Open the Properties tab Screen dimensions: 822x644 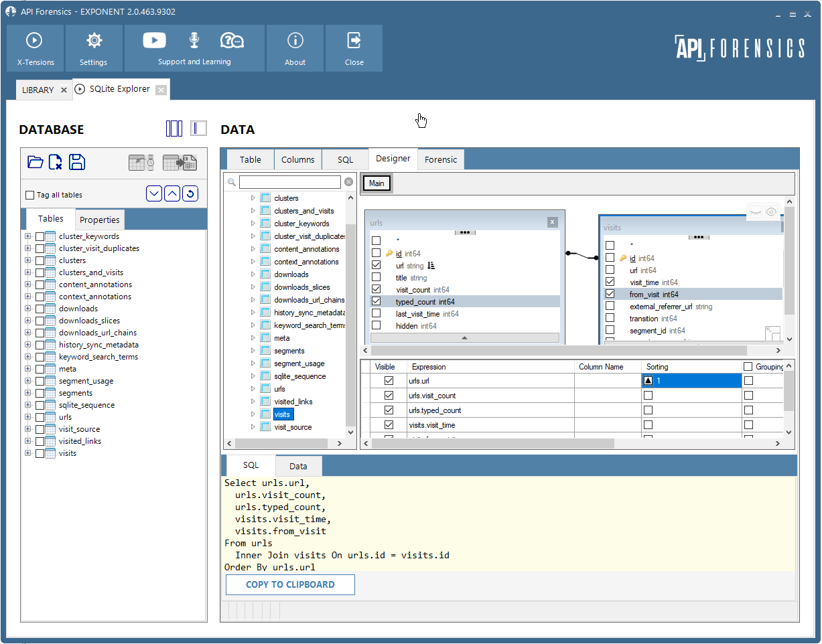[x=99, y=220]
